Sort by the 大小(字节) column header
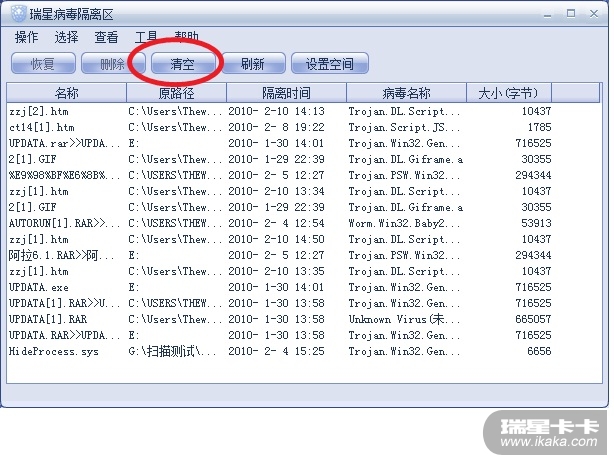 click(x=509, y=93)
